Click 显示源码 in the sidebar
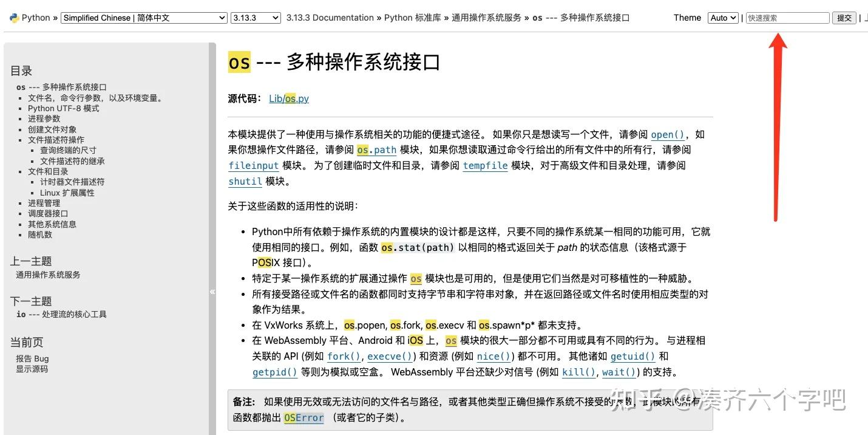The image size is (868, 435). pos(32,369)
